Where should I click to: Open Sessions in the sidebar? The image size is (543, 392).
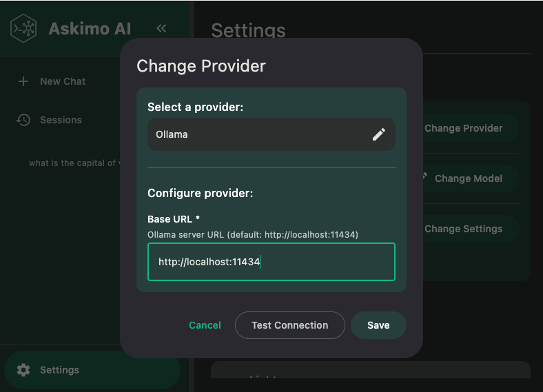point(61,120)
